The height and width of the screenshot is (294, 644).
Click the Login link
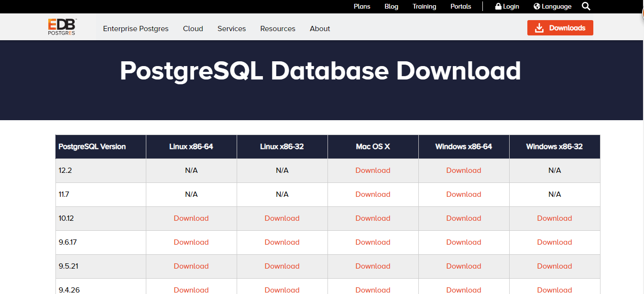507,6
